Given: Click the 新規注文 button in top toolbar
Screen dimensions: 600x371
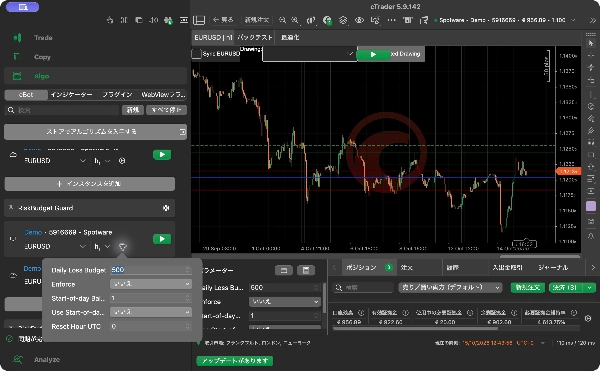Looking at the screenshot, I should pyautogui.click(x=257, y=20).
